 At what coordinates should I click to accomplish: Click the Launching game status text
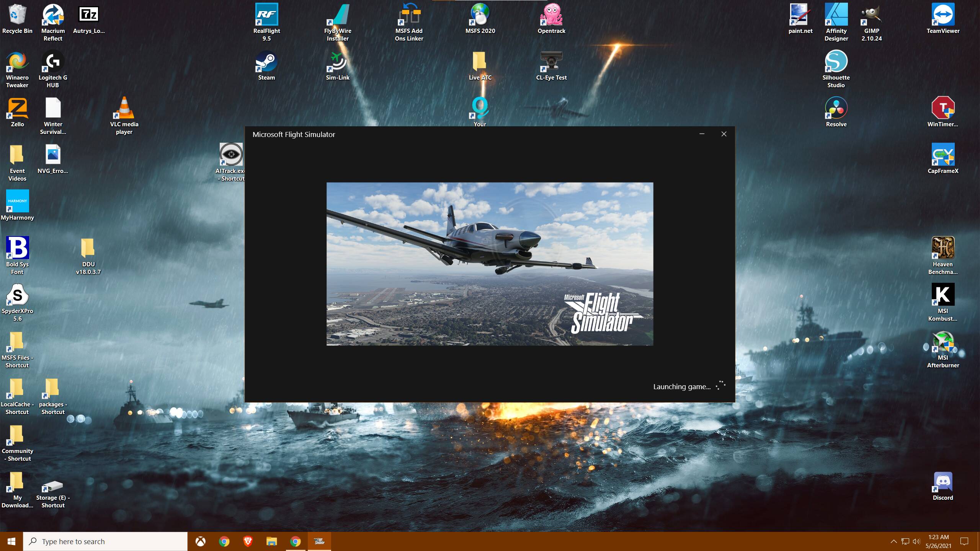tap(682, 386)
